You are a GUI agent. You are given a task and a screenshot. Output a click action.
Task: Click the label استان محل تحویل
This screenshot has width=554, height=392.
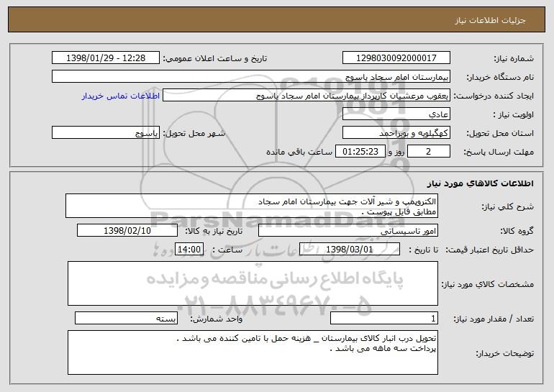[500, 133]
